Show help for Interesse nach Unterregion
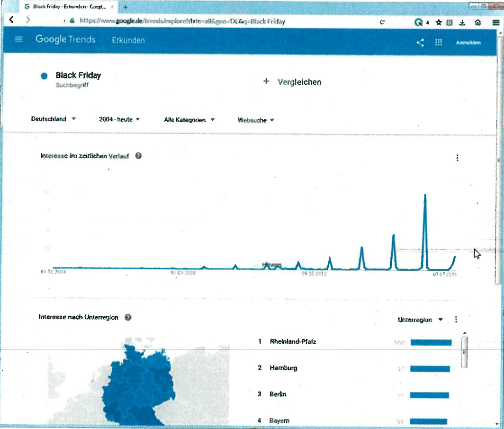 (128, 318)
